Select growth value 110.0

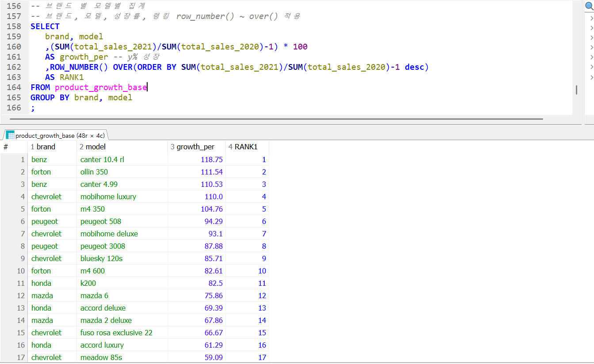point(197,197)
